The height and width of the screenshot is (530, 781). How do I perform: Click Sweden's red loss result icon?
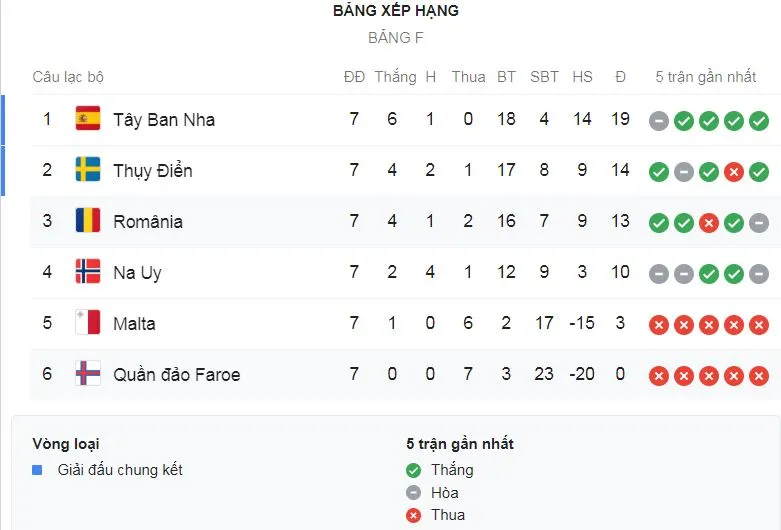tap(733, 172)
